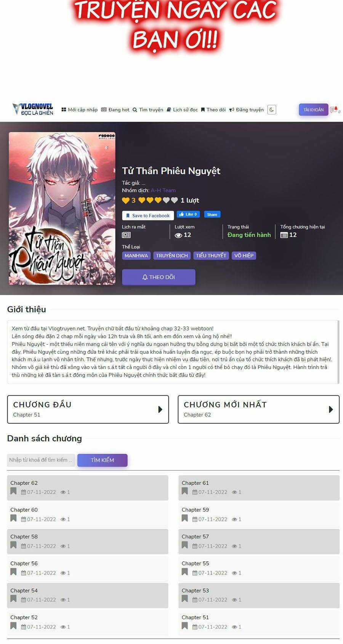Screen dimensions: 343x644
Task: Click the TÀI KHOẢN button
Action: pyautogui.click(x=313, y=110)
